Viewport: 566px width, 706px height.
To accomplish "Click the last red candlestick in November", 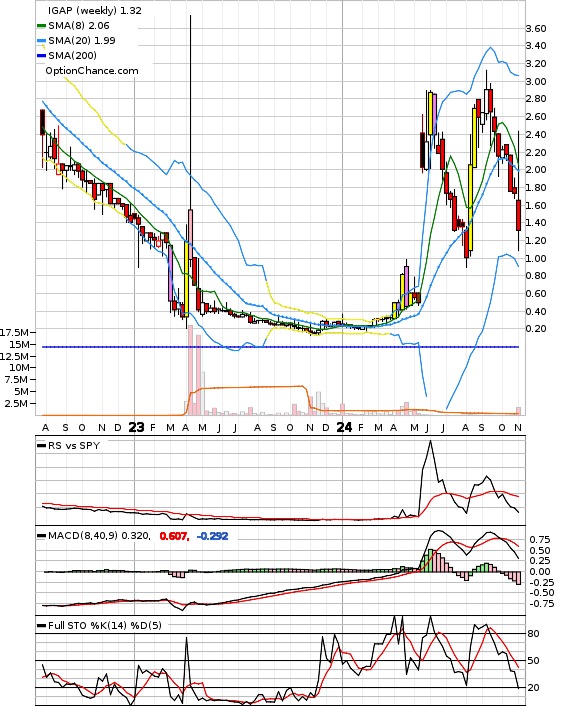I will (519, 216).
